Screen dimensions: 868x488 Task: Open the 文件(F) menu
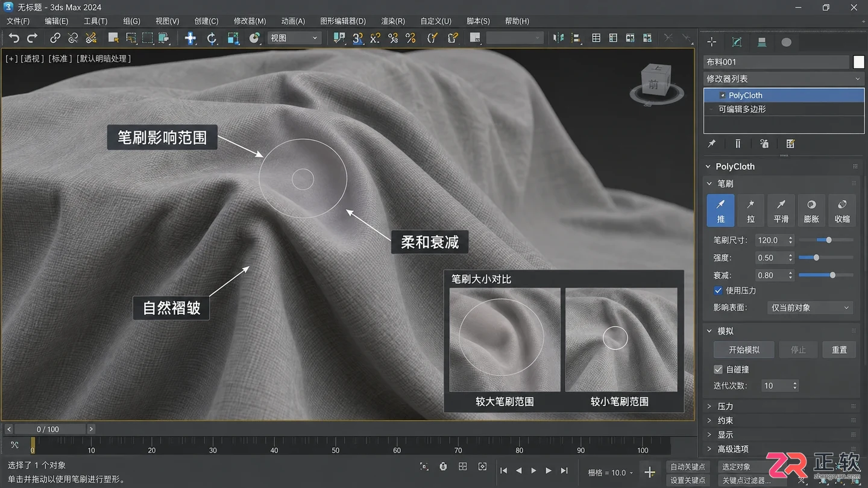[x=18, y=21]
